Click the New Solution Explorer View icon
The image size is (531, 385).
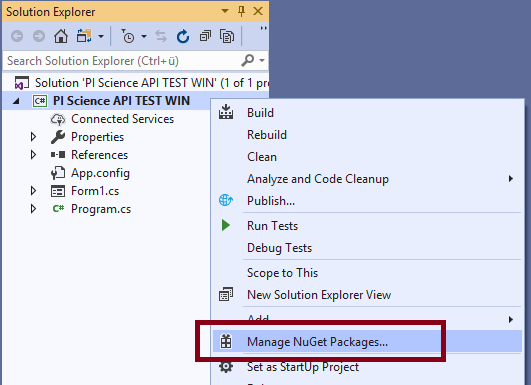pyautogui.click(x=226, y=294)
